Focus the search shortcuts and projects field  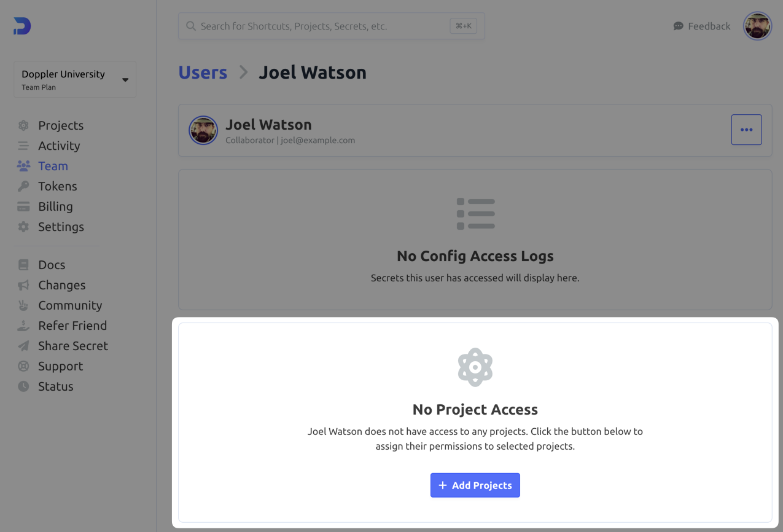(332, 26)
